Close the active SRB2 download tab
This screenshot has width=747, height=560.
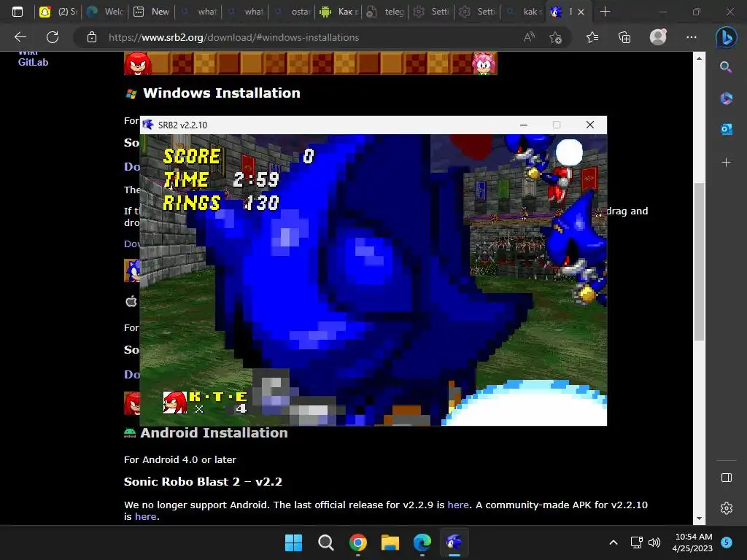[x=581, y=12]
